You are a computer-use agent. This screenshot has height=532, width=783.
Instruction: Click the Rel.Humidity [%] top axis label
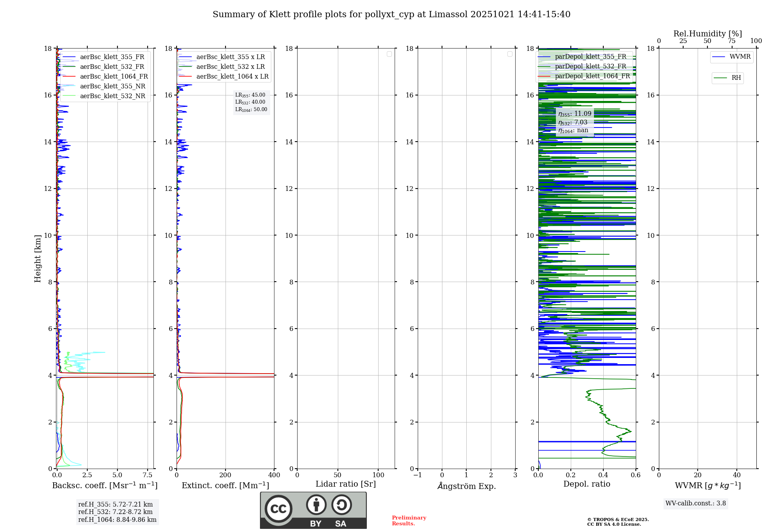tap(707, 34)
